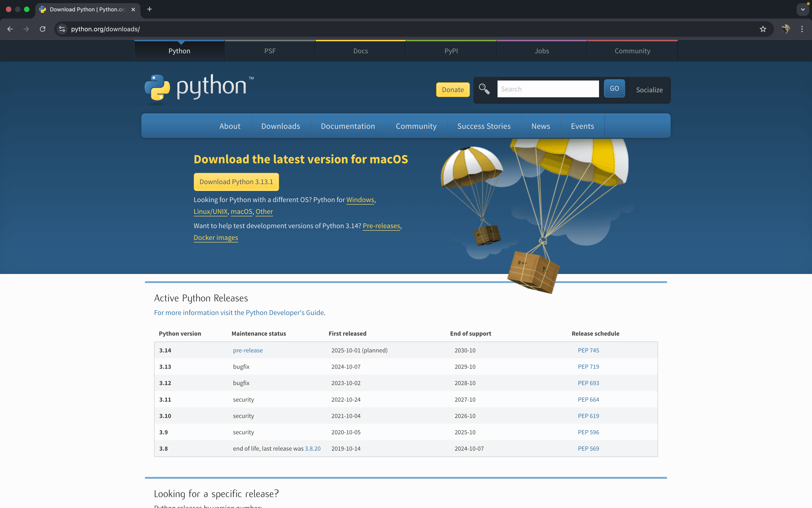The height and width of the screenshot is (508, 812).
Task: Click Download Python 3.13.1 button
Action: (x=236, y=182)
